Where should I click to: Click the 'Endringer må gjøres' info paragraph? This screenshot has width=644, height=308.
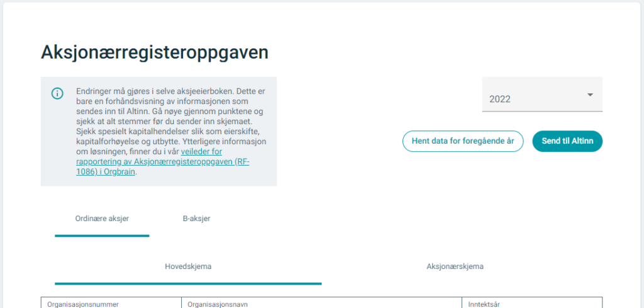(171, 131)
